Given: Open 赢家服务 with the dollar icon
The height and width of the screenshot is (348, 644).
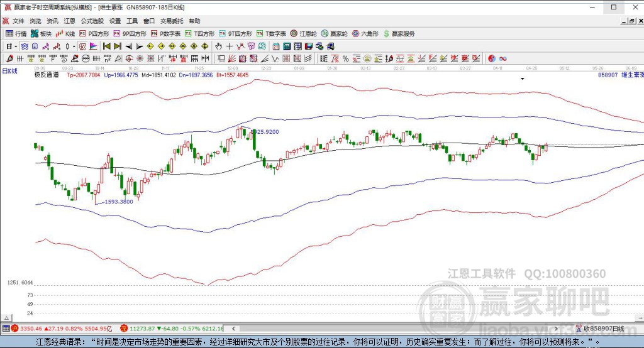Looking at the screenshot, I should pyautogui.click(x=399, y=34).
